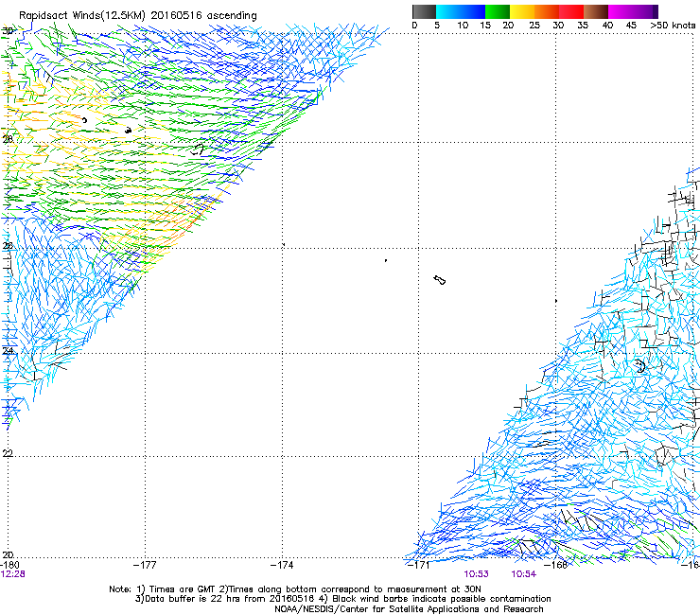Click the small island outline near 28N 176W
Image resolution: width=700 pixels, height=615 pixels.
point(198,149)
